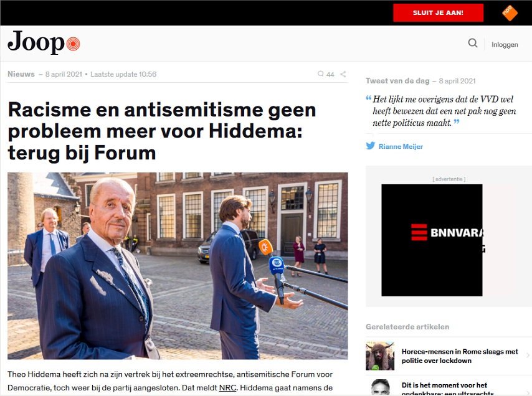Click the Inloggen link
532x396 pixels.
(x=505, y=44)
